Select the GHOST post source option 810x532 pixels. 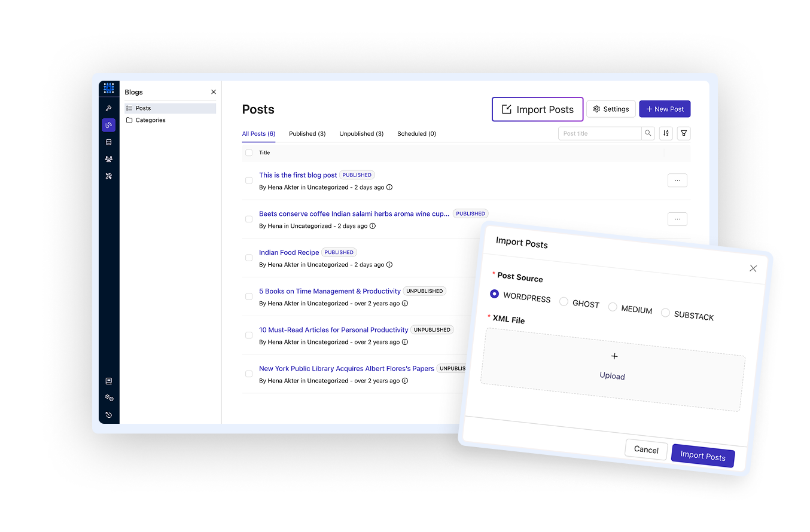coord(564,302)
